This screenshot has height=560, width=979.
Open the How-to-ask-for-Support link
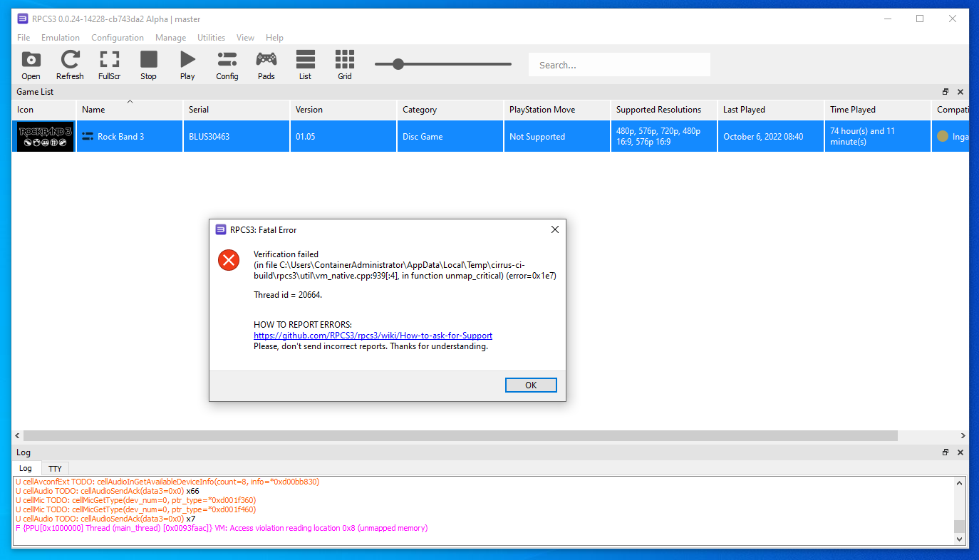click(373, 335)
